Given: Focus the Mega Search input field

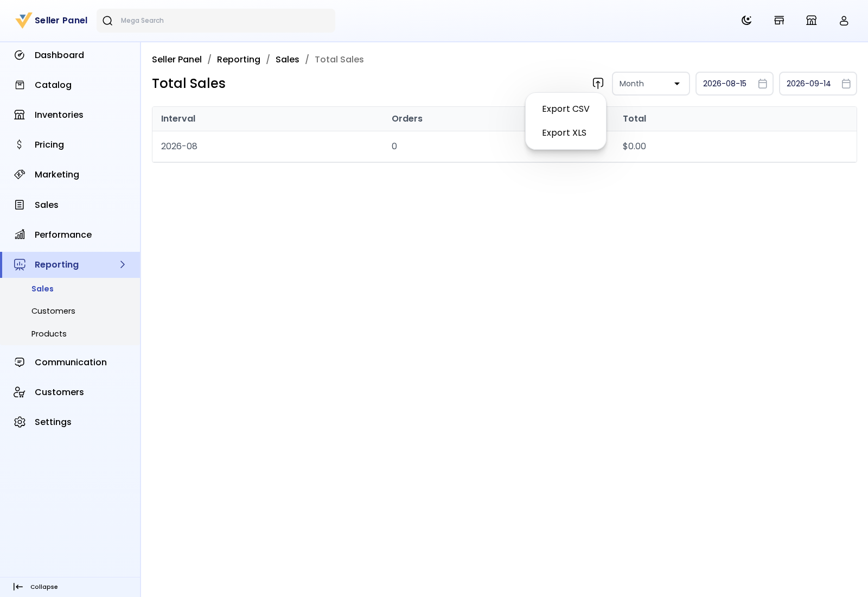Looking at the screenshot, I should [216, 21].
